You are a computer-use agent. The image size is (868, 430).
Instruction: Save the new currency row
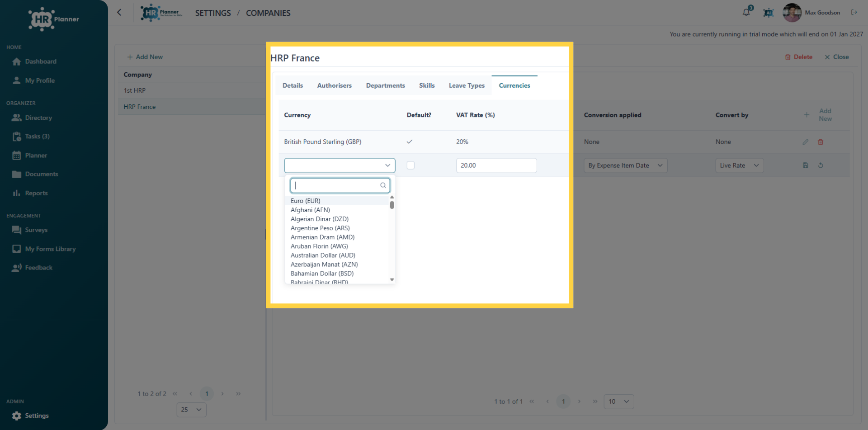tap(806, 165)
